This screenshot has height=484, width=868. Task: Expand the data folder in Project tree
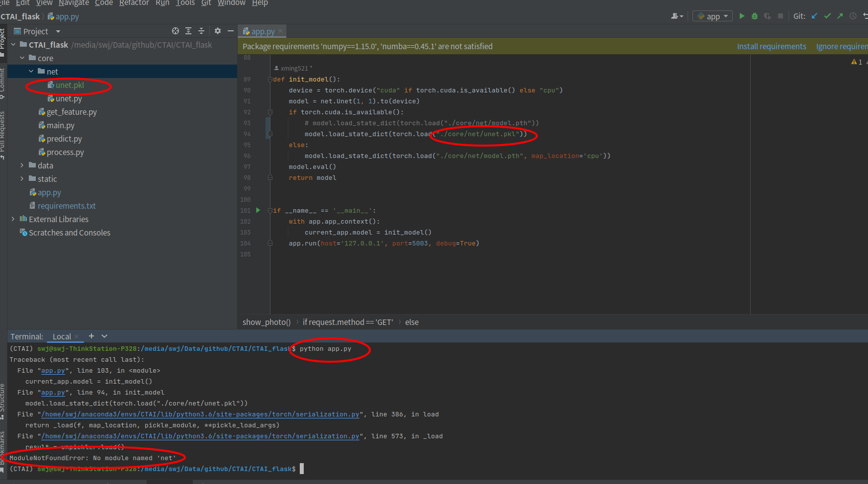pos(22,165)
